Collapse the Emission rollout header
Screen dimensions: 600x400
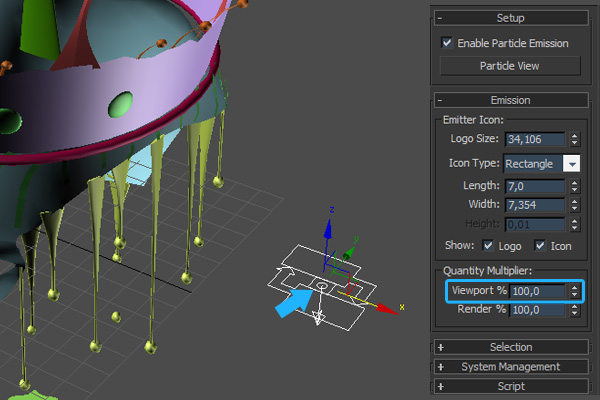click(511, 100)
